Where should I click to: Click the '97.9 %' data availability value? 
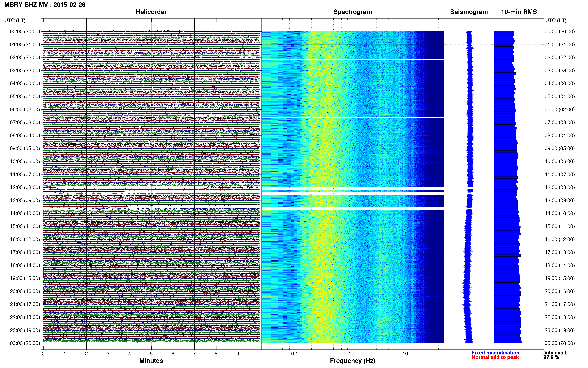pos(551,357)
